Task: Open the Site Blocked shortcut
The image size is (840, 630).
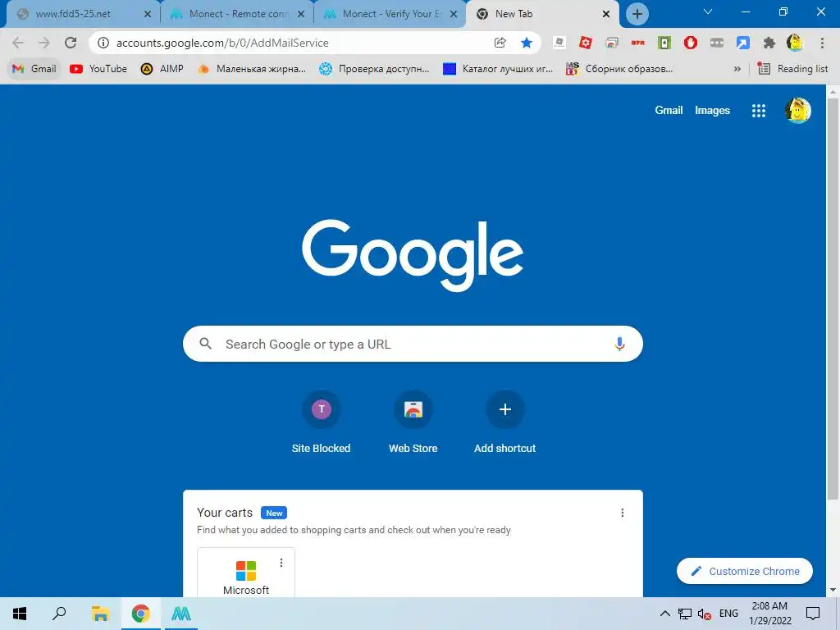Action: (322, 422)
